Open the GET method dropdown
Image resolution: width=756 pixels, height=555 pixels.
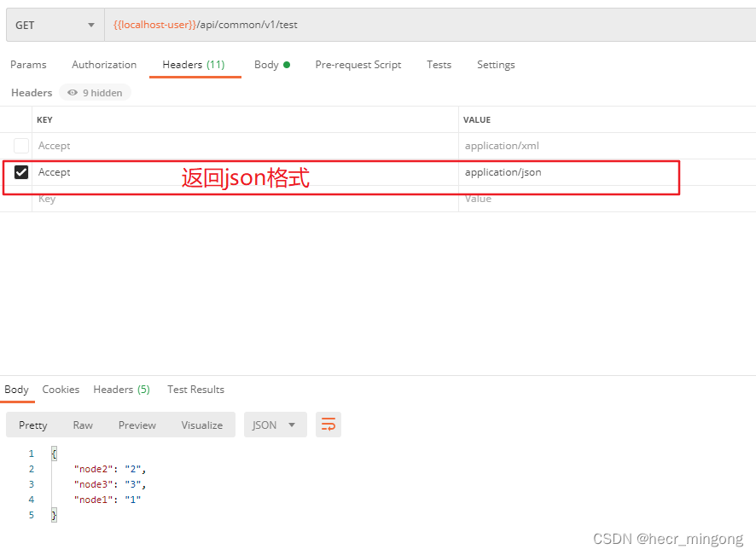[55, 25]
